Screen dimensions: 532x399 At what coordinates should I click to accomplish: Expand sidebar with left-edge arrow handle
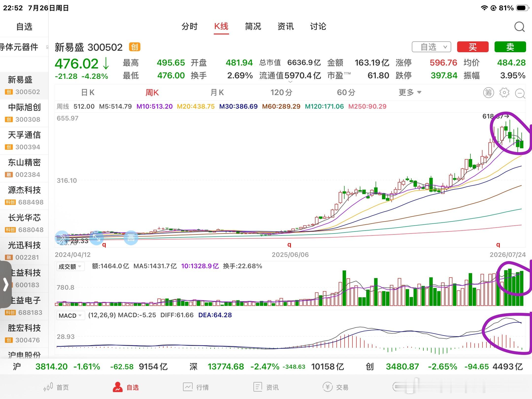pyautogui.click(x=5, y=284)
